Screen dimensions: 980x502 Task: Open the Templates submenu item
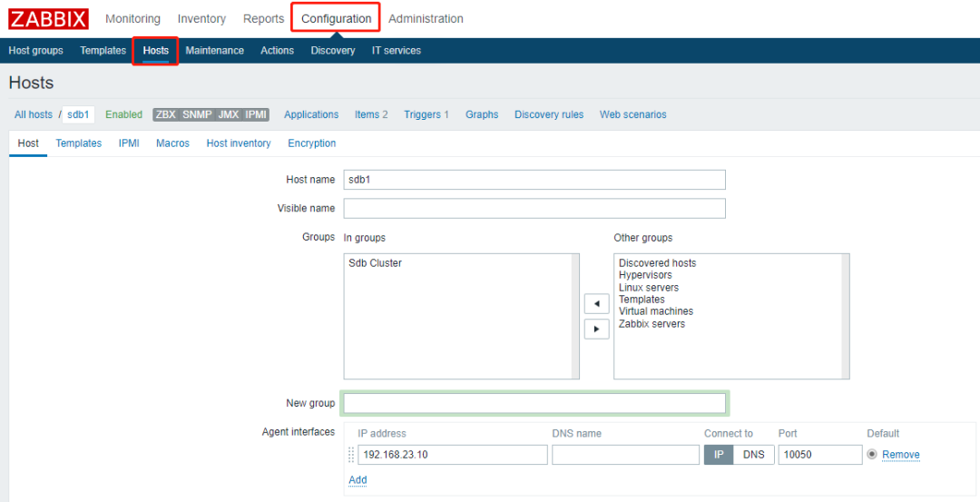pyautogui.click(x=103, y=51)
